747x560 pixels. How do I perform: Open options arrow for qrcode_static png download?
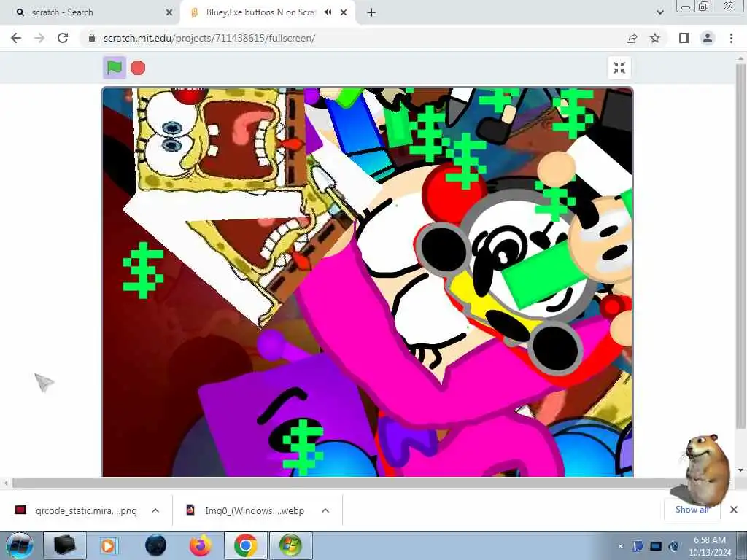pos(155,510)
